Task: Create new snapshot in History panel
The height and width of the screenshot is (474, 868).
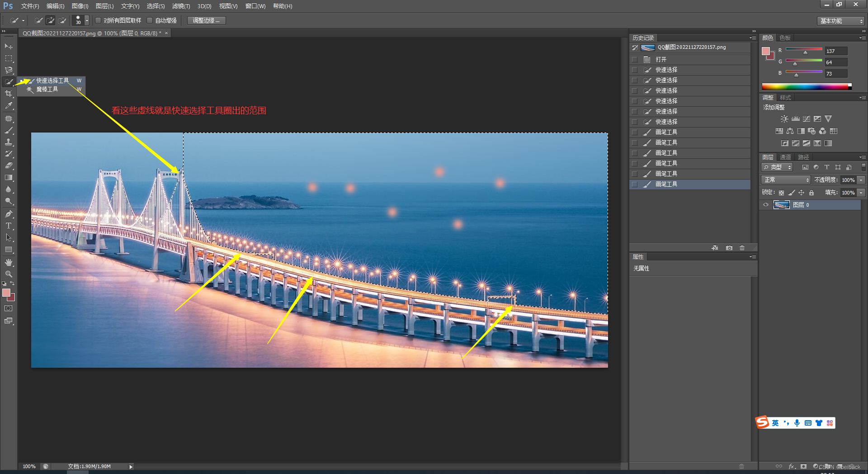Action: 729,248
